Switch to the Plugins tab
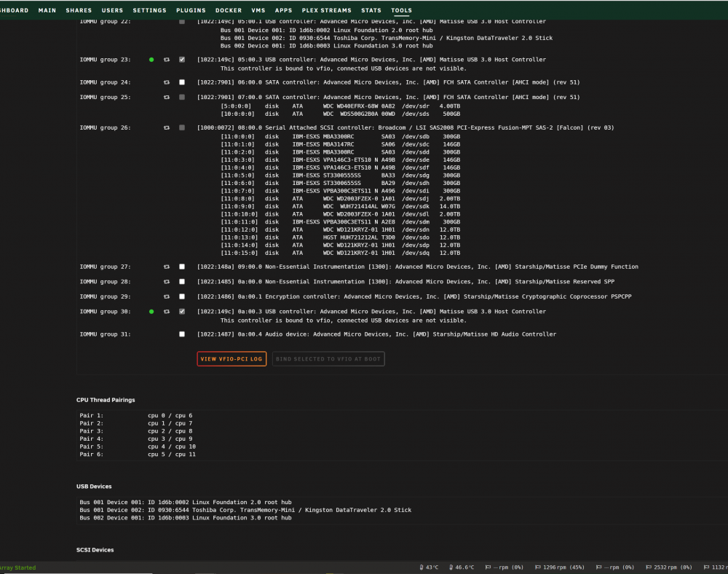 pyautogui.click(x=191, y=10)
